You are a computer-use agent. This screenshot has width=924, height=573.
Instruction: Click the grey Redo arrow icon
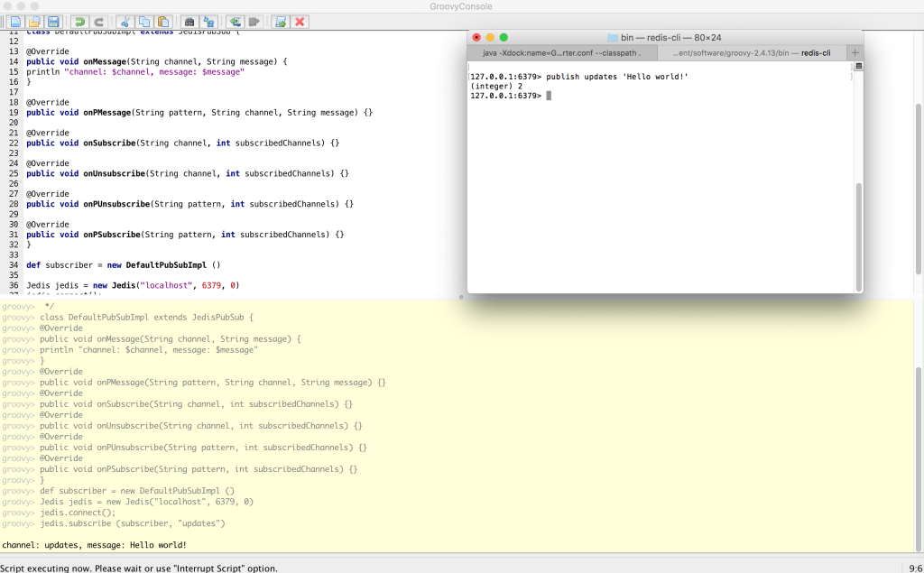point(99,22)
